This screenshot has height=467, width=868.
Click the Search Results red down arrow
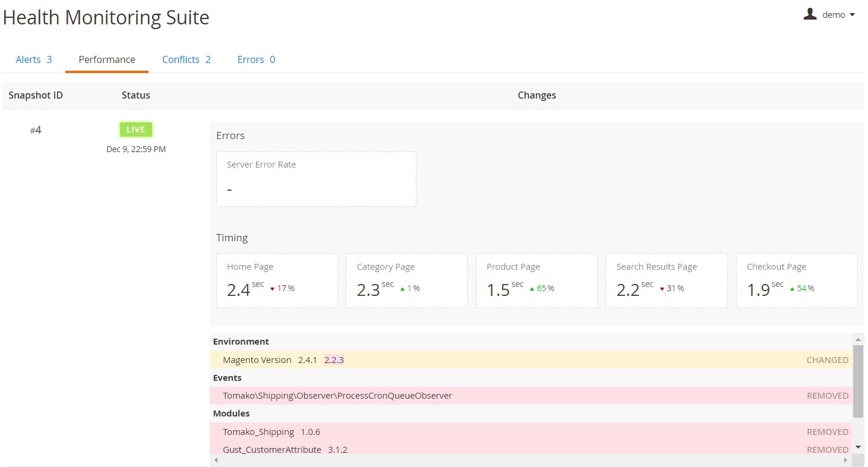[662, 289]
